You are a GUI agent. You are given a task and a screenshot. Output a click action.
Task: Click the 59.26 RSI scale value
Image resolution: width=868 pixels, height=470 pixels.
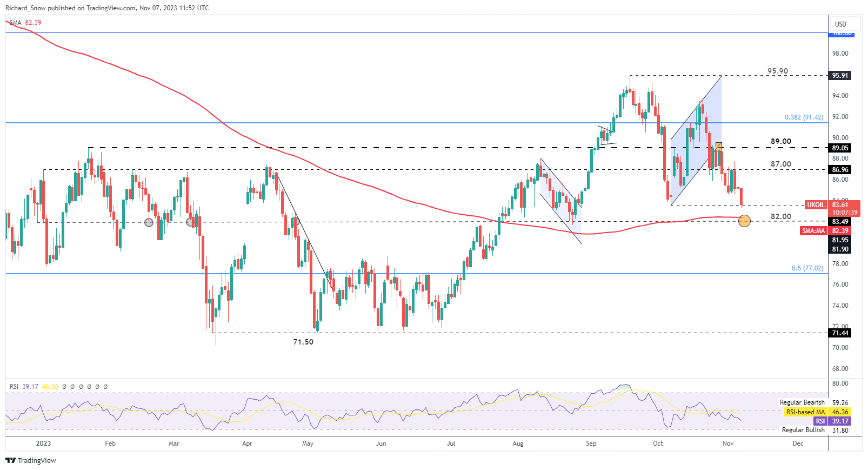[x=840, y=403]
